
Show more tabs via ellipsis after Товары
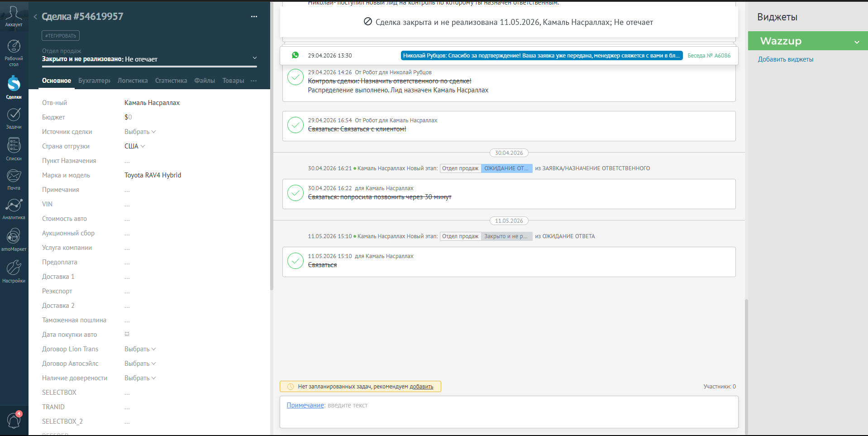pos(253,81)
